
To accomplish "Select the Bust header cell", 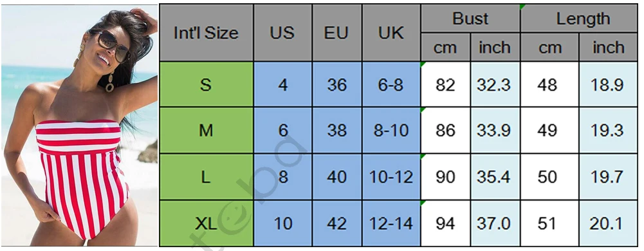I will click(x=470, y=19).
